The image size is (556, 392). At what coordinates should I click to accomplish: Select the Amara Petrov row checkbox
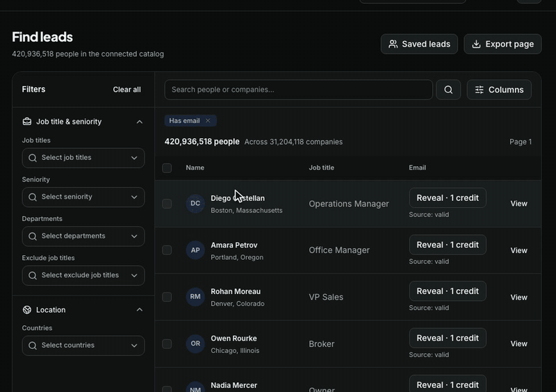(x=167, y=250)
